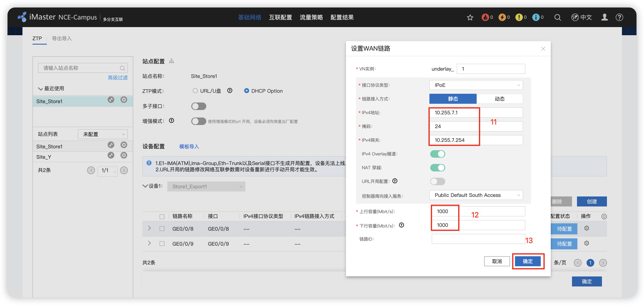Click help icon next to 增强模式
Screen dimensions: 644x305
point(172,121)
